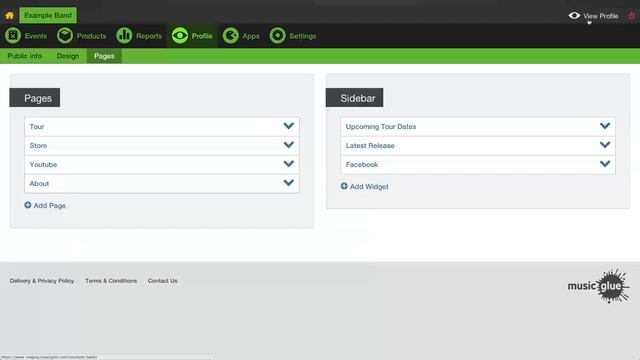Click the Store page name
This screenshot has width=640, height=360.
(38, 146)
